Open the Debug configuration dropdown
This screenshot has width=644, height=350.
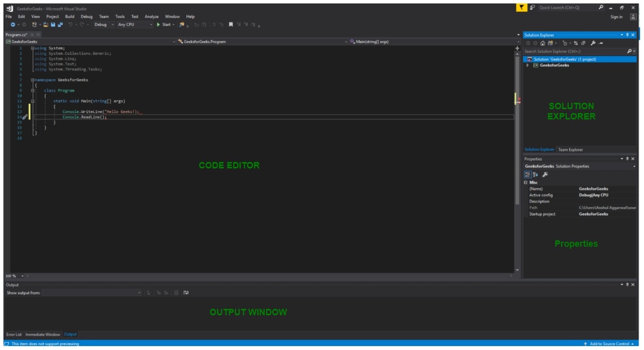point(103,24)
